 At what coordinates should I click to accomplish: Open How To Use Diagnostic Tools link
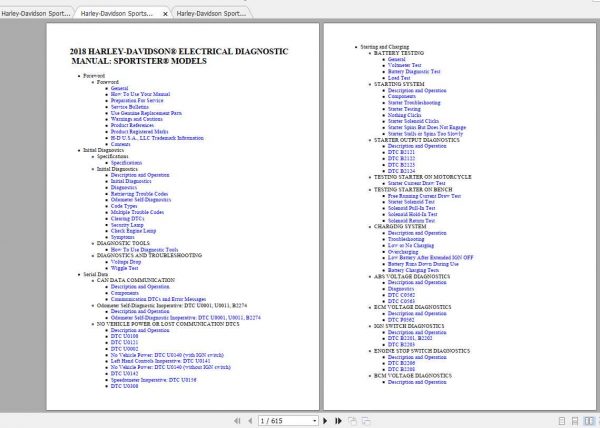click(x=144, y=250)
